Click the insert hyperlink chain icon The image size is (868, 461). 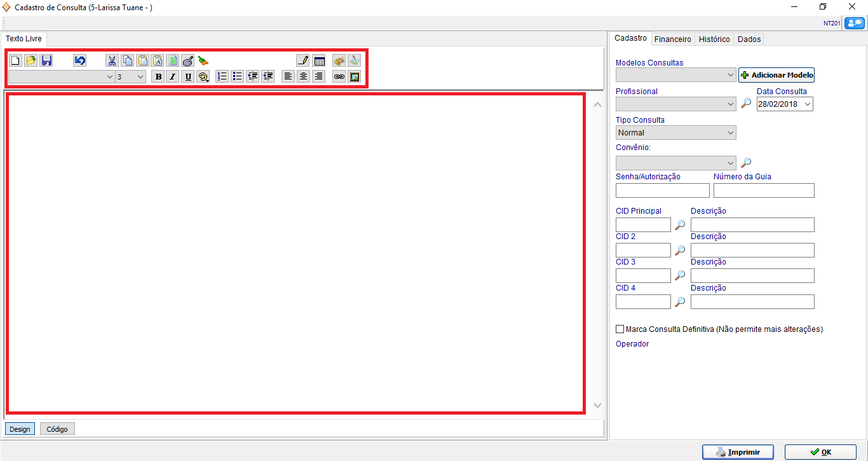[x=339, y=77]
